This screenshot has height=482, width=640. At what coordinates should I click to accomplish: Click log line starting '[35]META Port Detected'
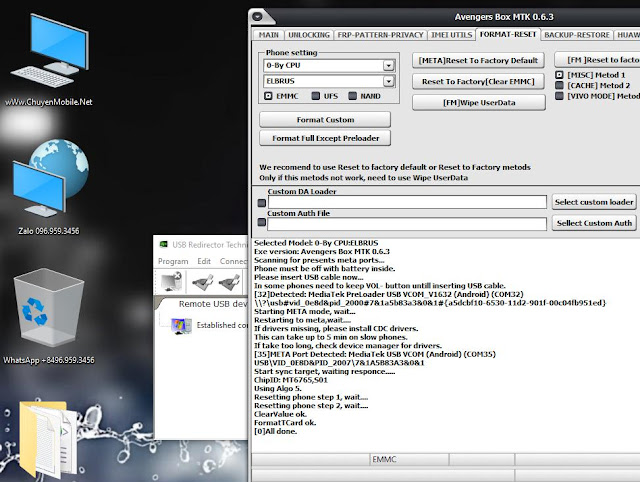pos(375,354)
